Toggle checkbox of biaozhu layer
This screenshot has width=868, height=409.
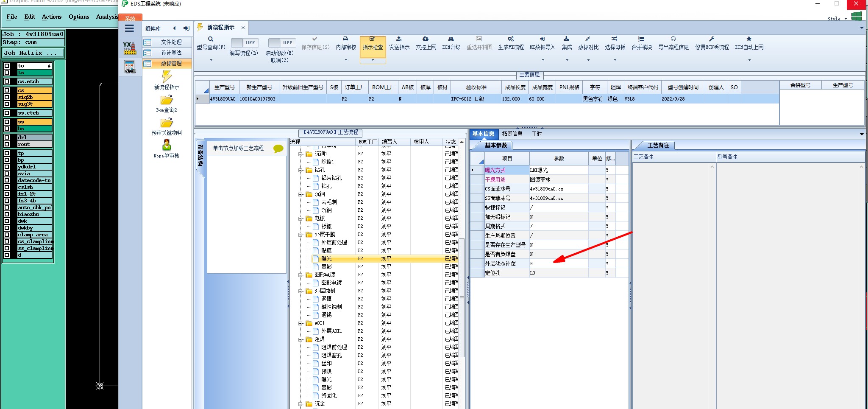click(7, 214)
